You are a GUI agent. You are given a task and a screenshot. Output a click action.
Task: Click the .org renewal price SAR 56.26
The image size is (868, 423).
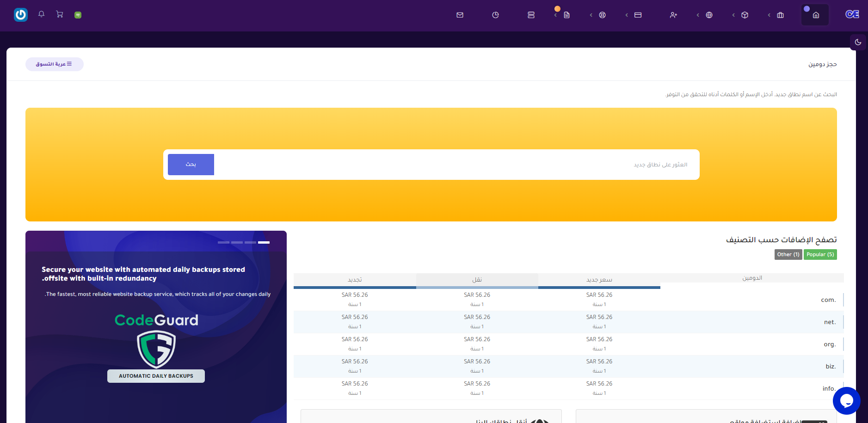tap(355, 339)
